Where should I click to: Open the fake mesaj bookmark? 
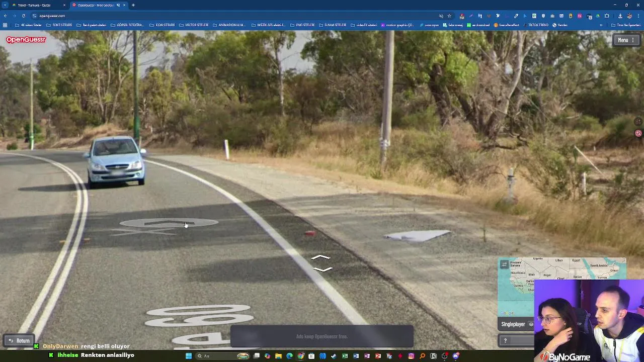point(453,25)
